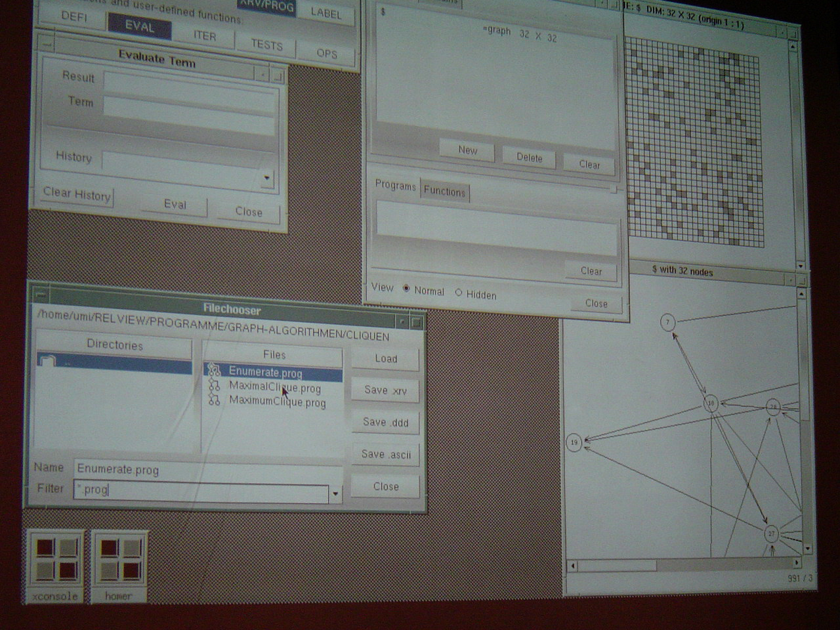The width and height of the screenshot is (840, 630).
Task: Expand the Filter dropdown arrow
Action: pyautogui.click(x=336, y=493)
